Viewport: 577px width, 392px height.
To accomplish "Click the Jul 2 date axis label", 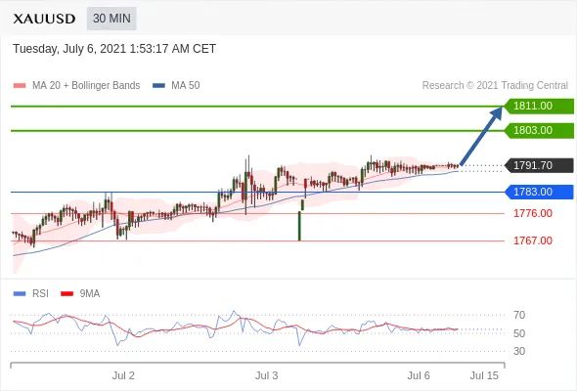I will pyautogui.click(x=123, y=375).
